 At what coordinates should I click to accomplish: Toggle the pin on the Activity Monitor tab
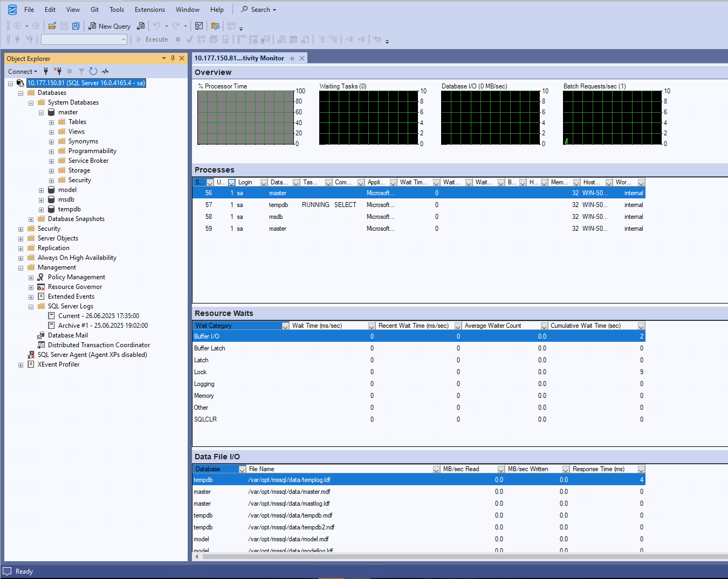click(x=292, y=58)
